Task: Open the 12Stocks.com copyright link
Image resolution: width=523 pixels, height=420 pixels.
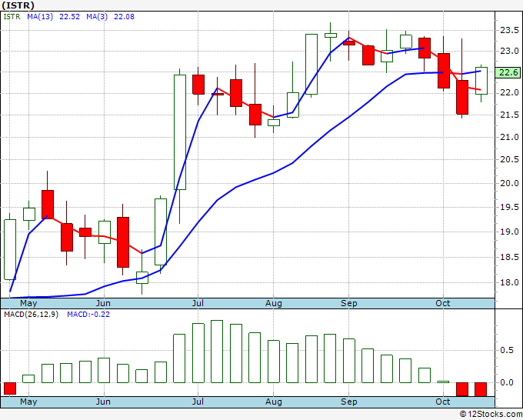Action: click(491, 414)
